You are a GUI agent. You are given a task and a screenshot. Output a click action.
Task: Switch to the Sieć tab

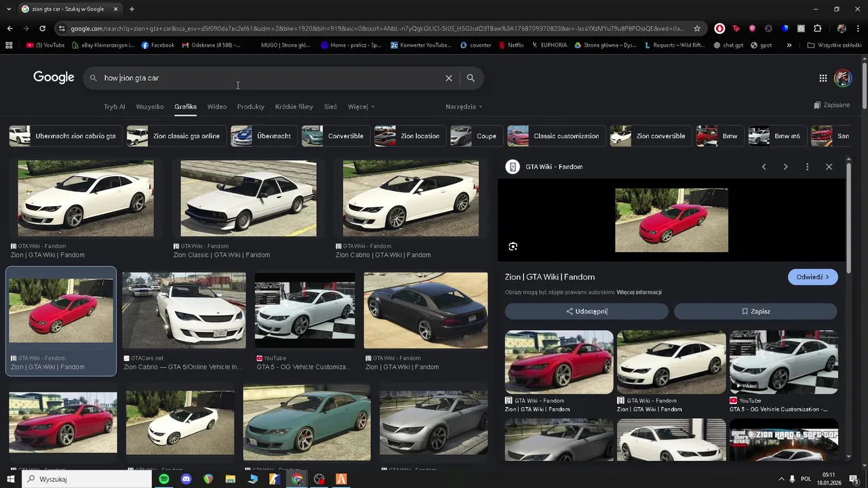(x=330, y=106)
